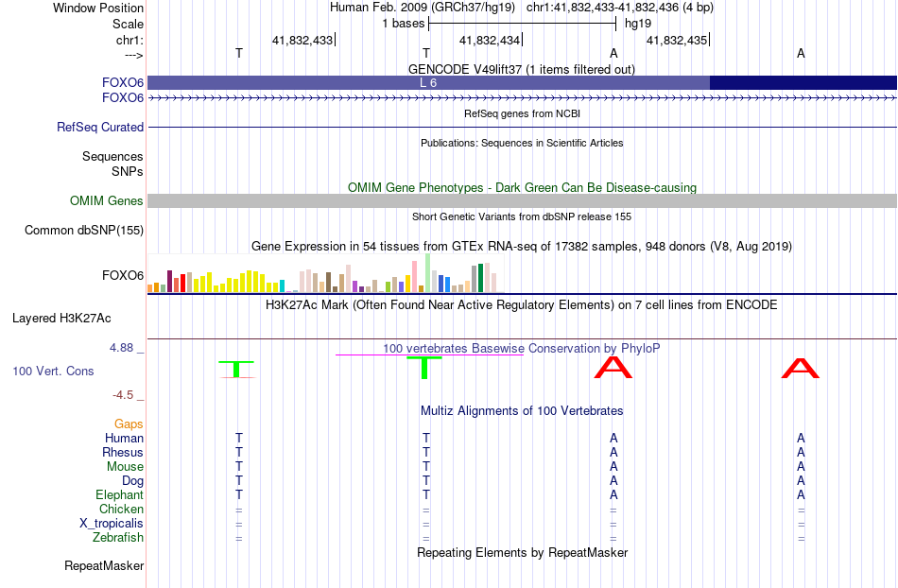Select the Human alignment row label
The height and width of the screenshot is (588, 898).
(124, 438)
